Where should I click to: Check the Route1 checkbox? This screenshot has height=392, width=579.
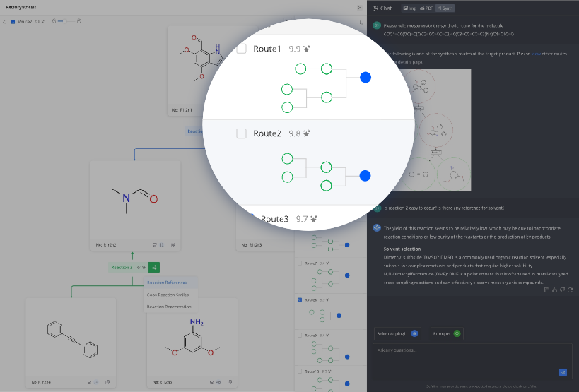[x=241, y=49]
